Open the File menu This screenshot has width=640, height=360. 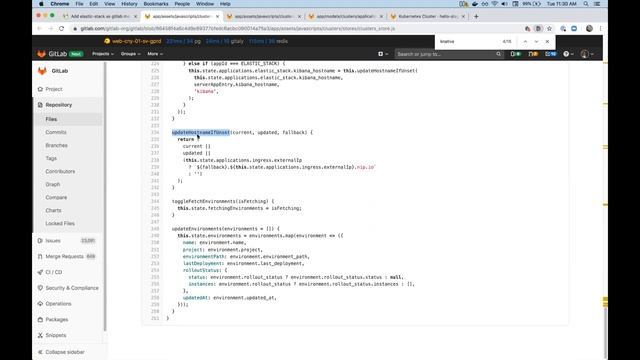pos(79,4)
